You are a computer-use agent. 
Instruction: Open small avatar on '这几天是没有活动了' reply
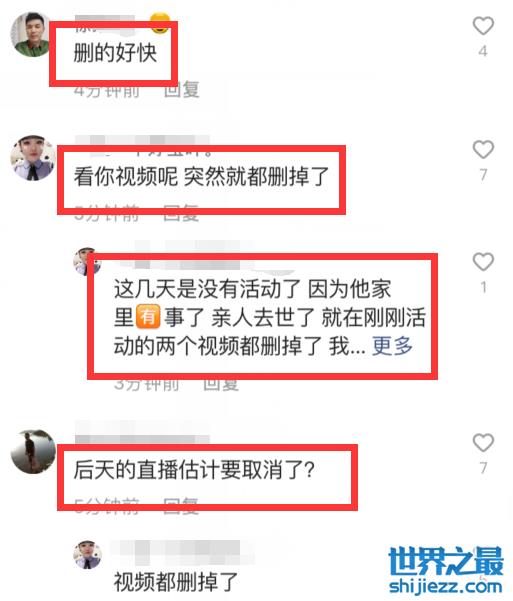[87, 262]
